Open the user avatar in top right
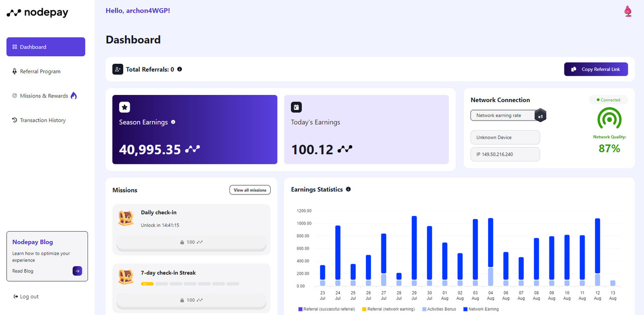 coord(627,11)
